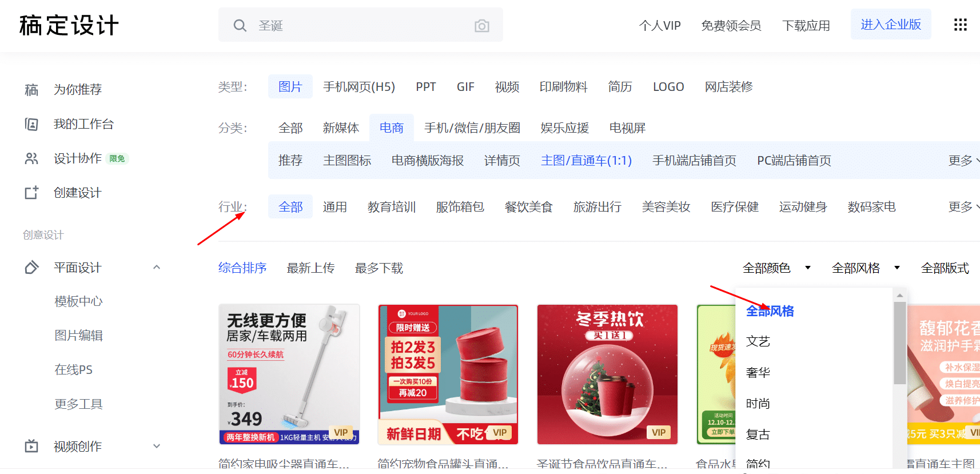Click the search field with 圣诞 placeholder

[x=361, y=25]
